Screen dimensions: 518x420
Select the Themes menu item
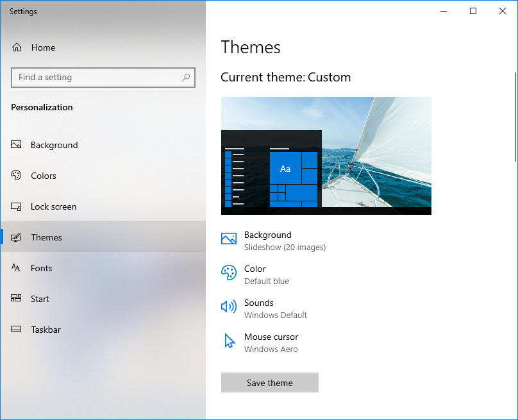coord(103,237)
